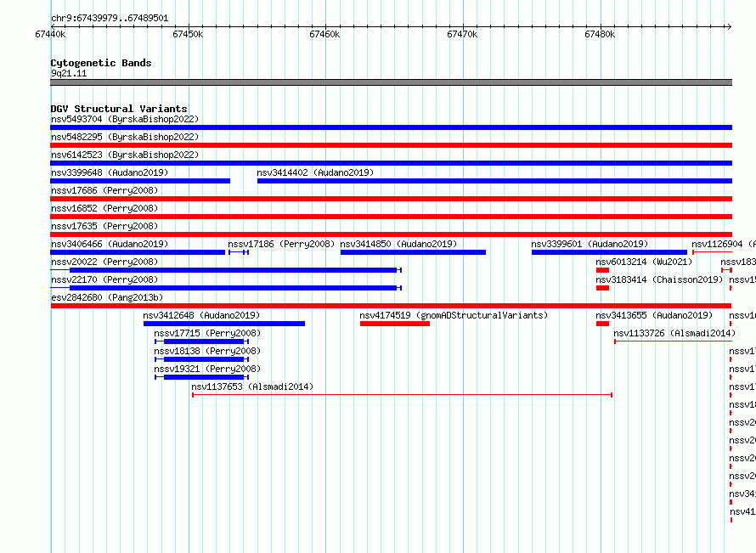Click the red block under nsv3183414

(603, 288)
